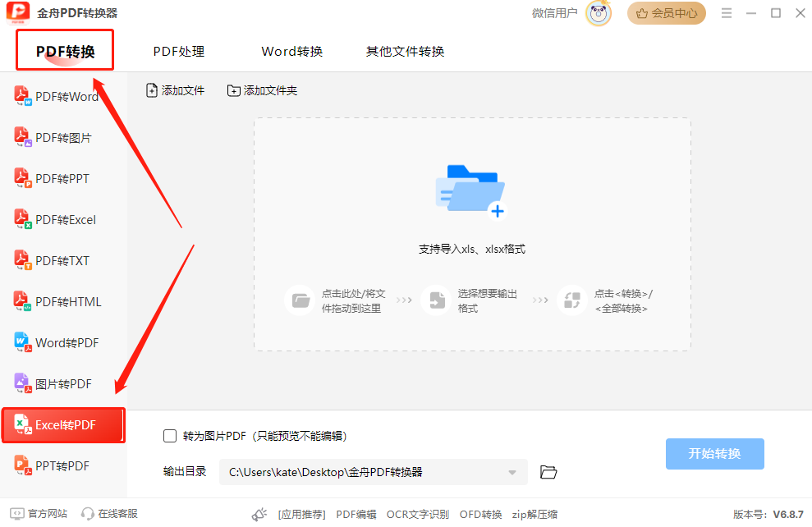
Task: Open 会员中心 member center
Action: [x=667, y=13]
